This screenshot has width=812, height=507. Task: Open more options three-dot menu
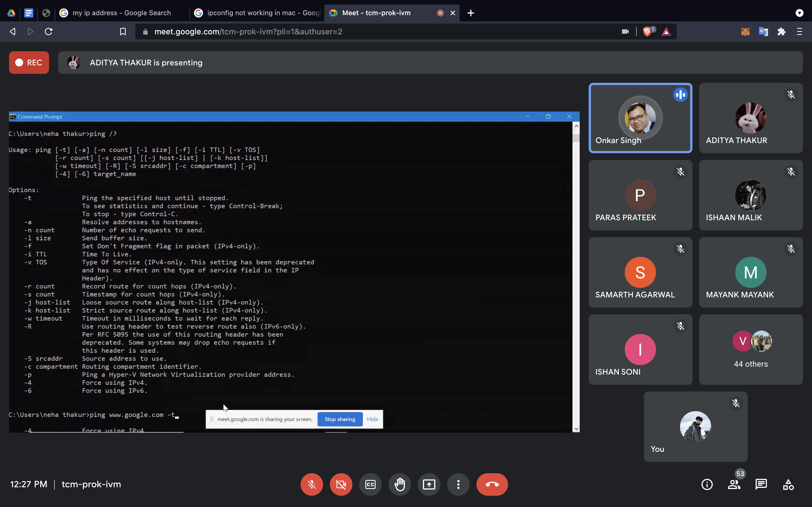coord(458,484)
